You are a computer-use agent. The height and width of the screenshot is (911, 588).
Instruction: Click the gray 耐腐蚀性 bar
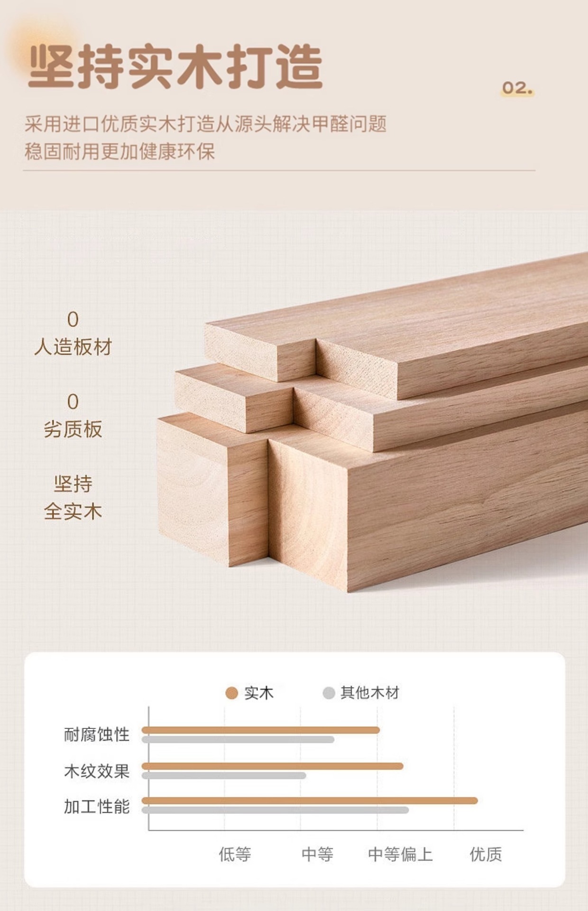pyautogui.click(x=238, y=739)
